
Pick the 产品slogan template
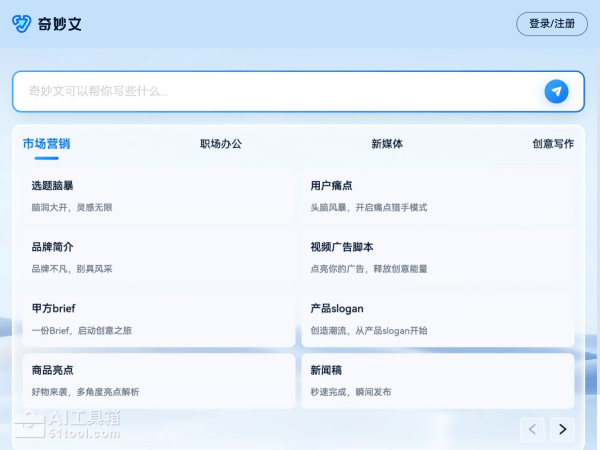(x=438, y=319)
